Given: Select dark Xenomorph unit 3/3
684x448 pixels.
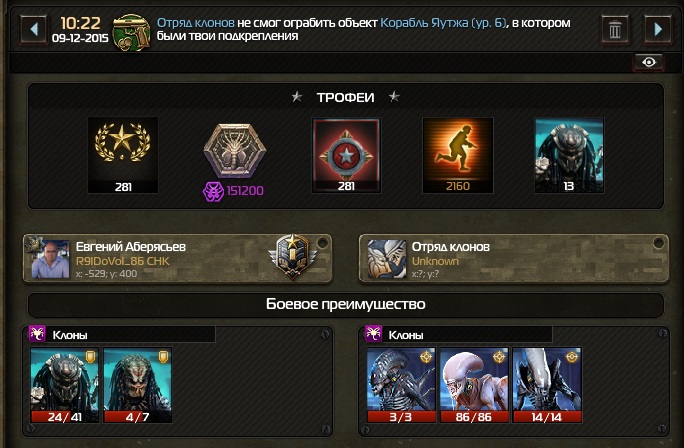Looking at the screenshot, I should [401, 385].
